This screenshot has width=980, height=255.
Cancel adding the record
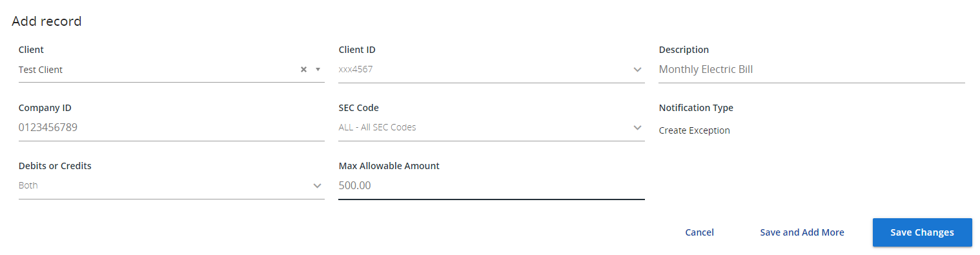coord(699,232)
